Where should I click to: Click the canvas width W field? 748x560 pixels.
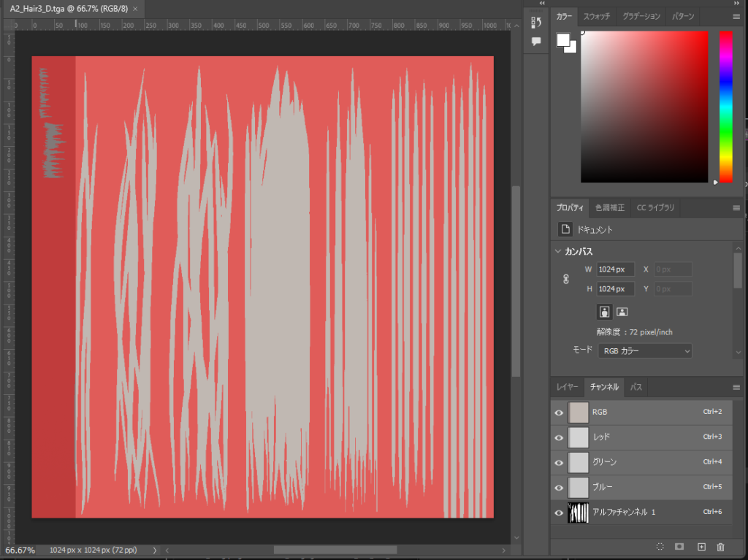coord(615,269)
